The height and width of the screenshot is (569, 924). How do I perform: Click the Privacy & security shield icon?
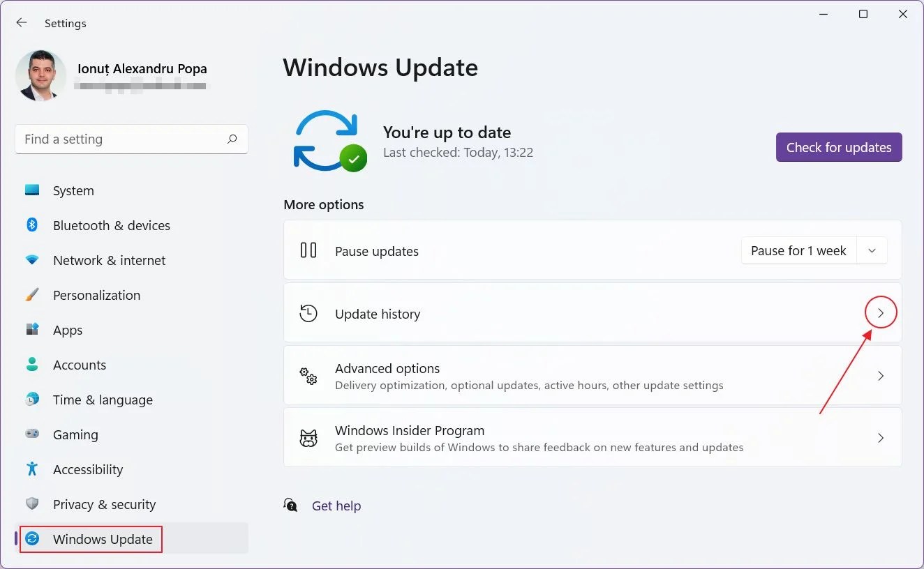pyautogui.click(x=32, y=503)
